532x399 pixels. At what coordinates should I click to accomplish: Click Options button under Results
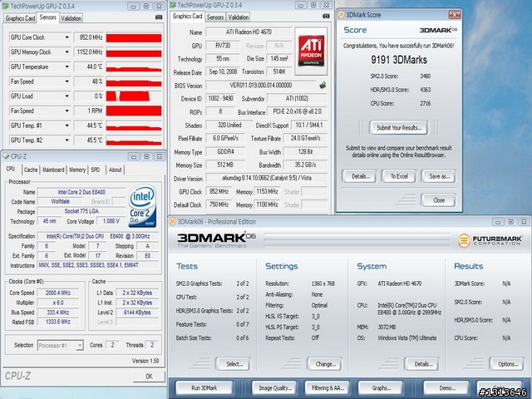coord(507,364)
